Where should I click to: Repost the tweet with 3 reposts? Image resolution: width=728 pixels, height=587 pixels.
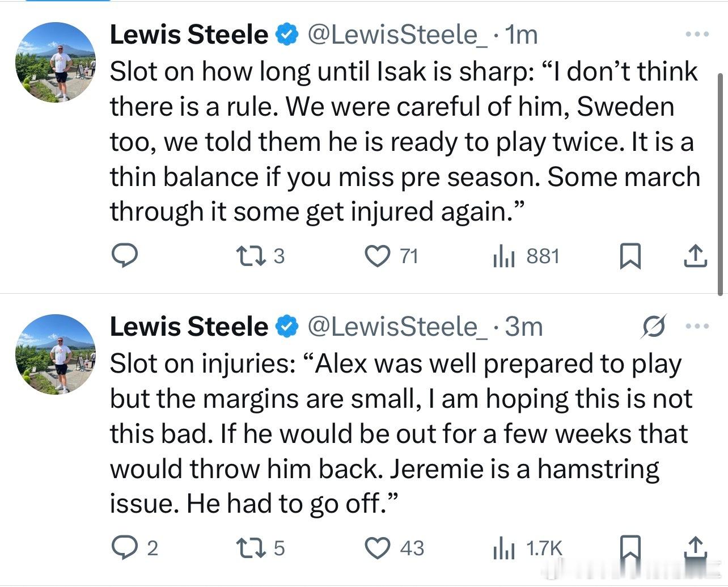coord(251,256)
